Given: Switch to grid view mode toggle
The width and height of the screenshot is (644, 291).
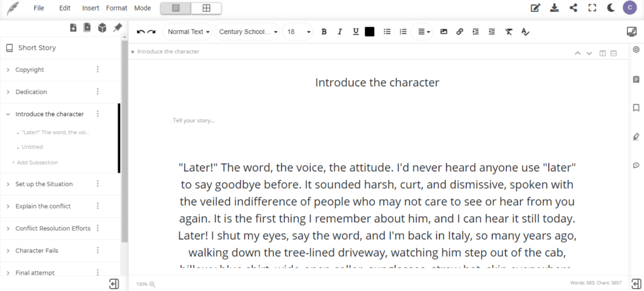Looking at the screenshot, I should point(206,8).
